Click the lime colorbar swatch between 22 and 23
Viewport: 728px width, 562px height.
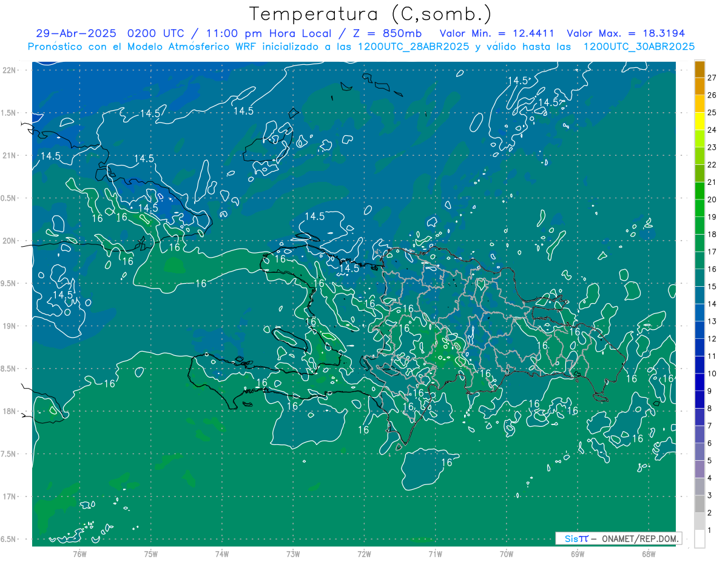pos(700,156)
